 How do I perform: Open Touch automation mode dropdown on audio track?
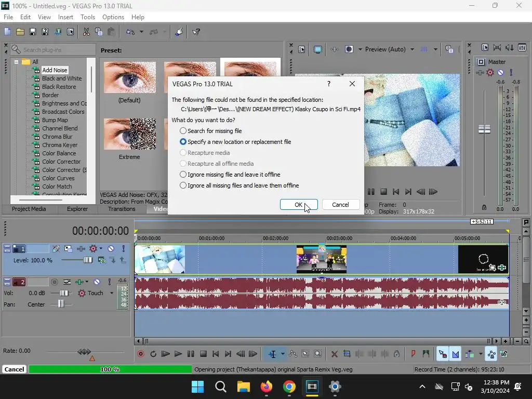click(x=112, y=293)
